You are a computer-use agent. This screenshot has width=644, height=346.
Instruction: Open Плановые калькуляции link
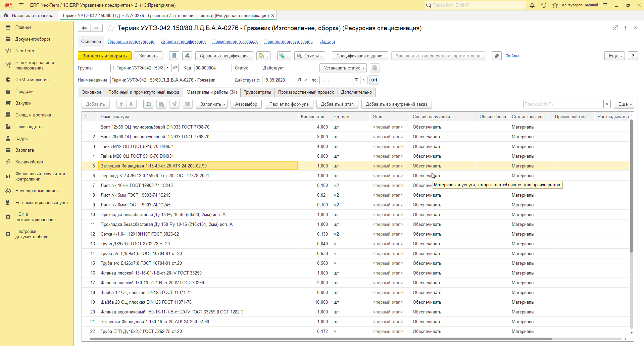131,42
